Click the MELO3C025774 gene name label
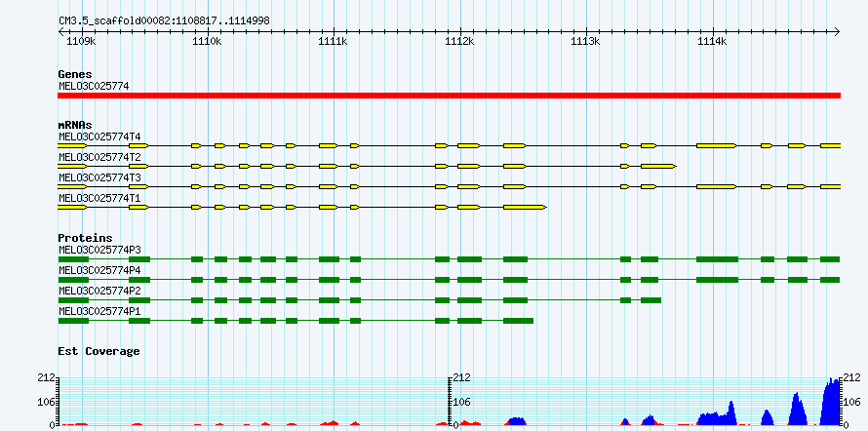 point(94,87)
